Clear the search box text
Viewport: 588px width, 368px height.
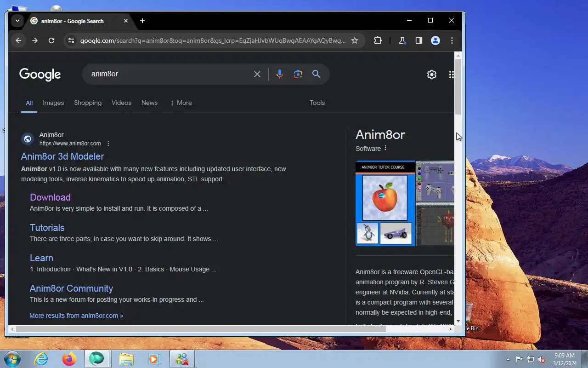(257, 74)
